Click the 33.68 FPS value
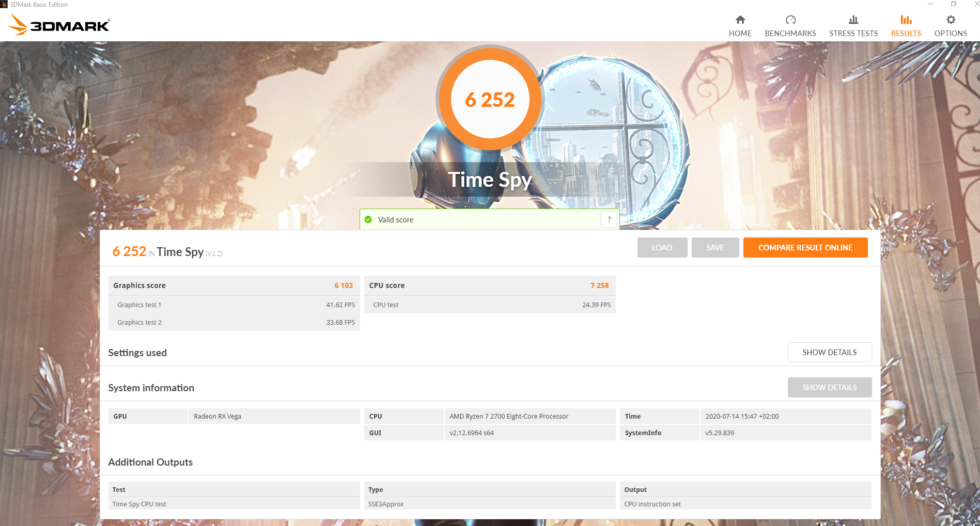Screen dimensions: 980x526 coord(340,323)
